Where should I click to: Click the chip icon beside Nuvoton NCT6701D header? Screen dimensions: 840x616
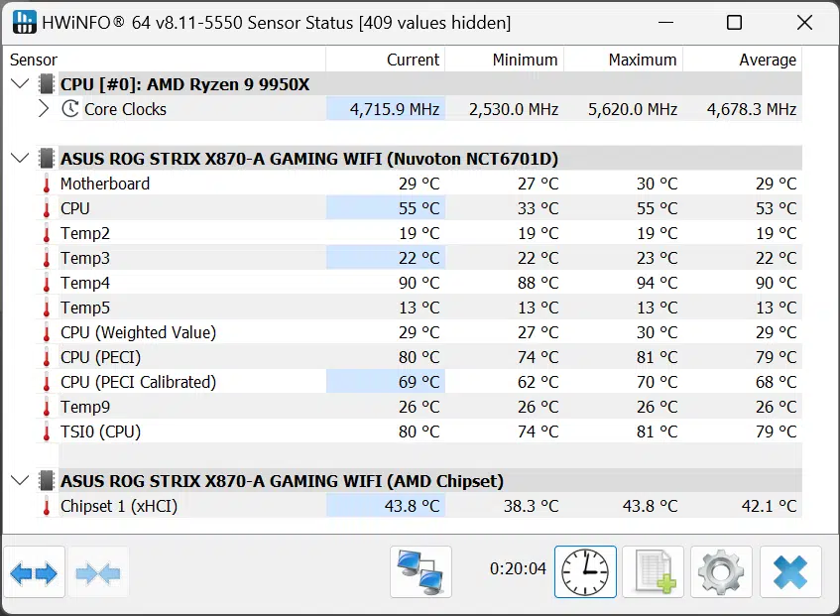coord(47,159)
